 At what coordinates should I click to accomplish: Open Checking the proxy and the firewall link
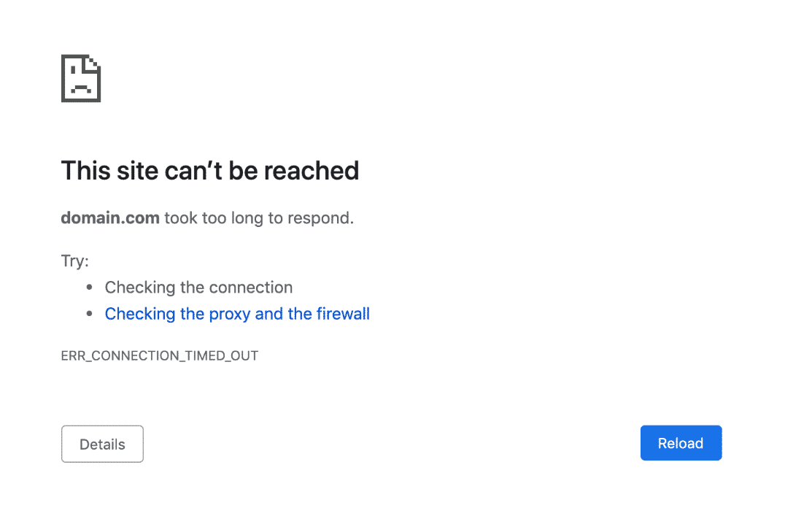(x=237, y=314)
